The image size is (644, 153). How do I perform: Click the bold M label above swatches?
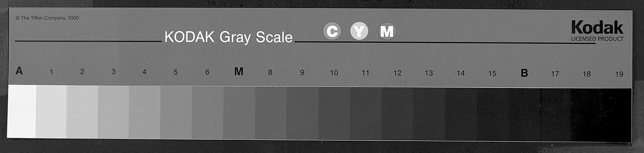239,72
